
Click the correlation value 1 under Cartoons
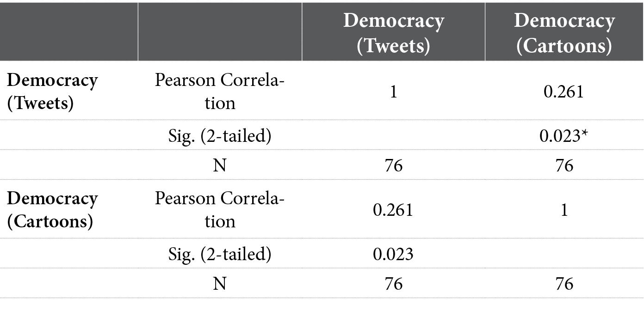click(564, 210)
